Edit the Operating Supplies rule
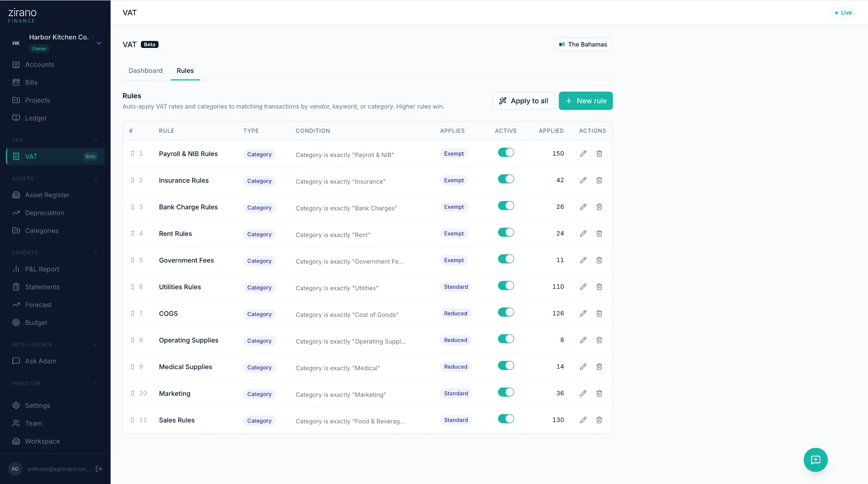This screenshot has width=868, height=484. coord(583,340)
